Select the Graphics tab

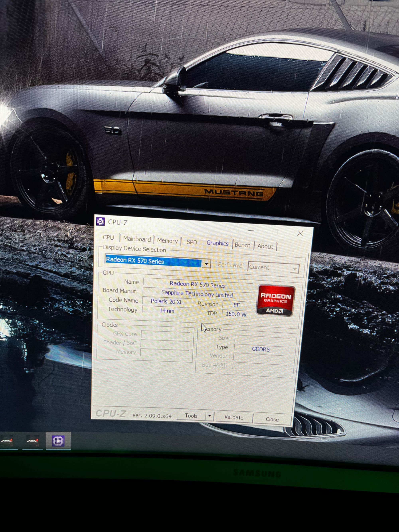217,243
